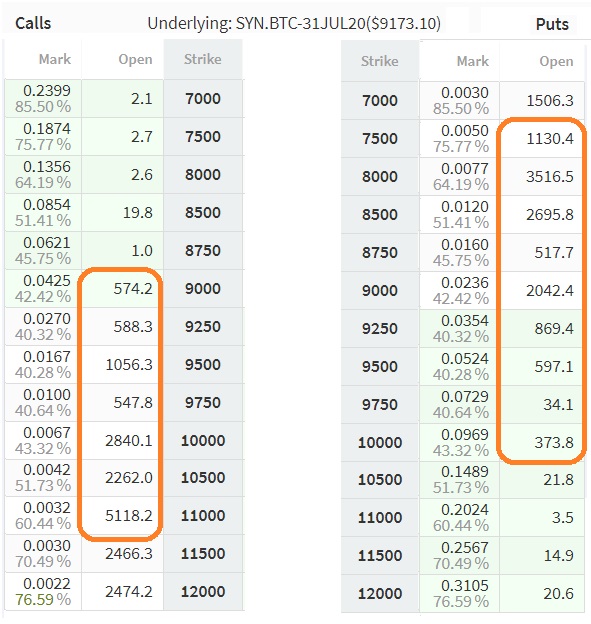Click calls mark 0.2399 cell

[x=43, y=99]
